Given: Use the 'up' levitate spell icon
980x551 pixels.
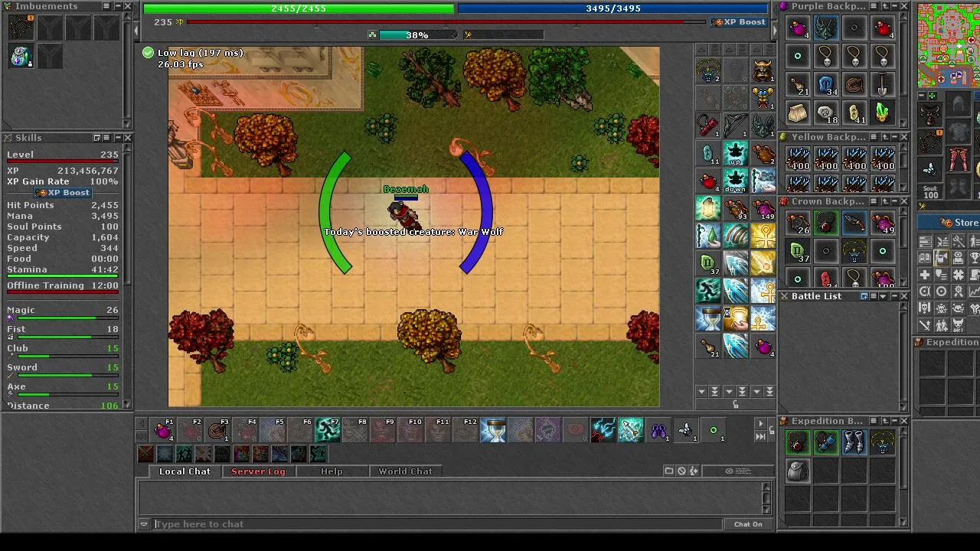Looking at the screenshot, I should (x=736, y=154).
